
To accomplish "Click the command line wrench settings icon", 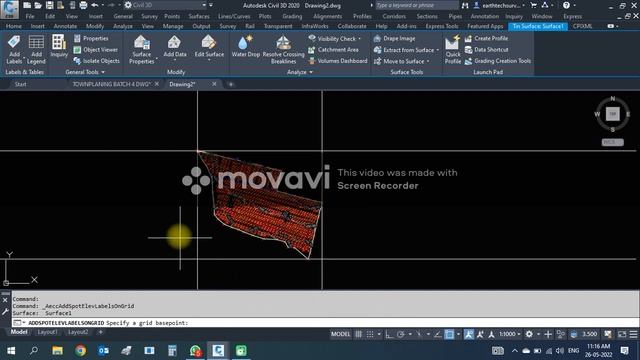I will (x=5, y=312).
